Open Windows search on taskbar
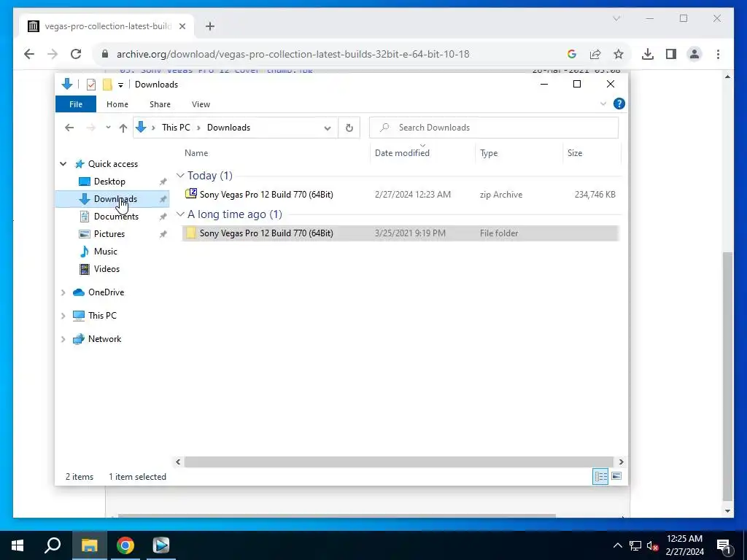The height and width of the screenshot is (560, 747). tap(53, 545)
